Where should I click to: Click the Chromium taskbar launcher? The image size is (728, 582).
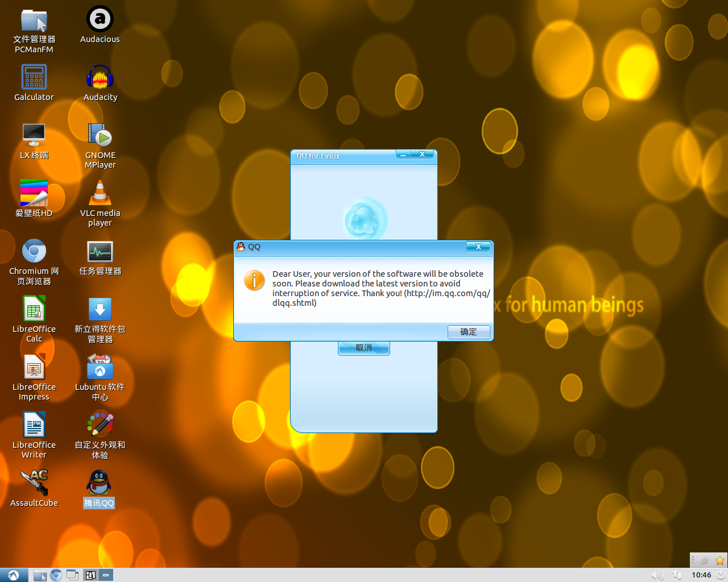tap(56, 575)
